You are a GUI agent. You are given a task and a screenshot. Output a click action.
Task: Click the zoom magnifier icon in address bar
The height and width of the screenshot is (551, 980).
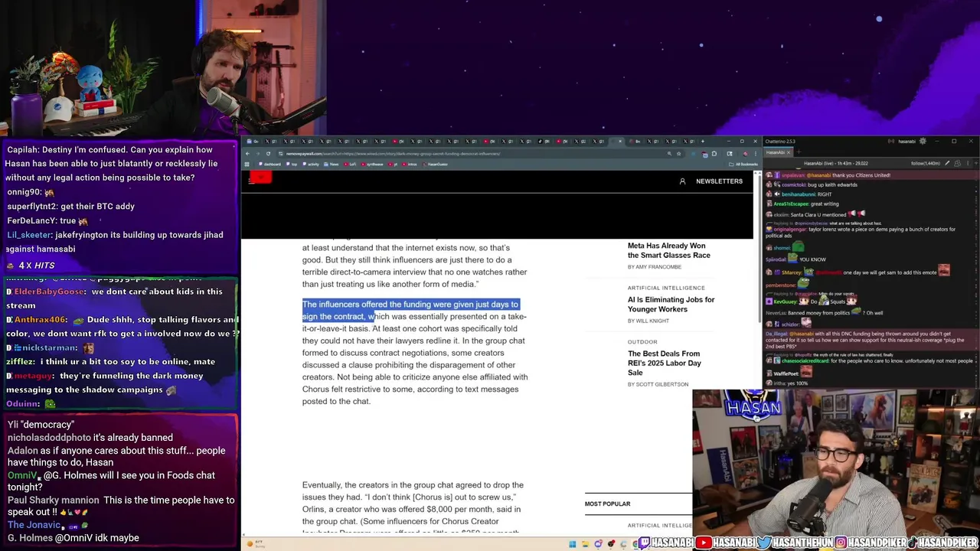click(x=669, y=154)
